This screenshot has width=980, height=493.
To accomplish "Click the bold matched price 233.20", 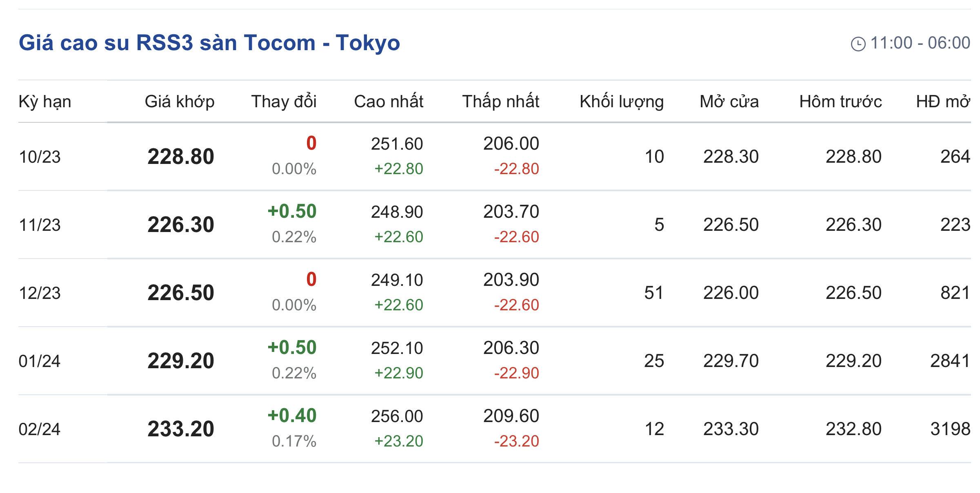I will [181, 429].
